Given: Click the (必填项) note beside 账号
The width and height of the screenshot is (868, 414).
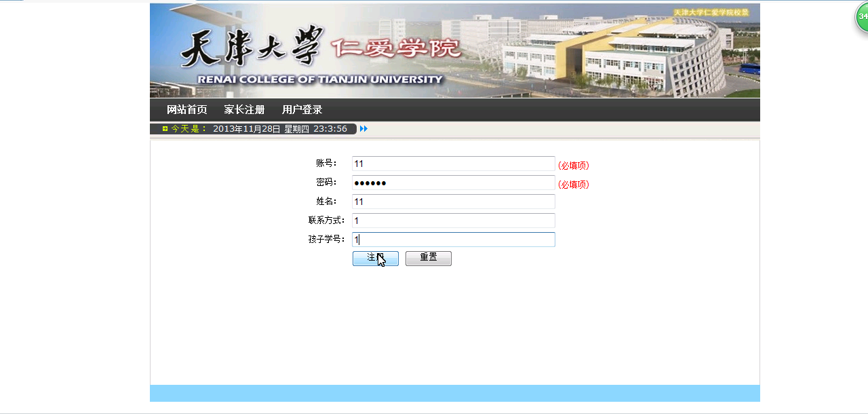Looking at the screenshot, I should pos(574,165).
